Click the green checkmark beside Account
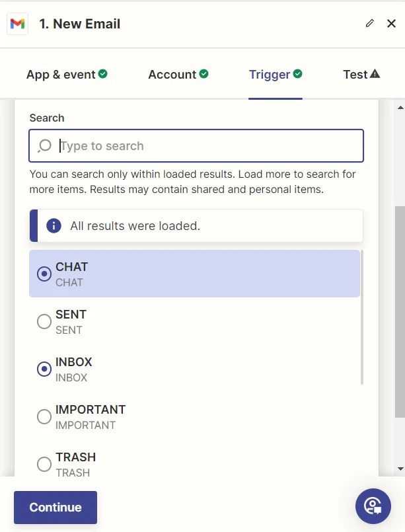Image resolution: width=405 pixels, height=532 pixels. (204, 73)
